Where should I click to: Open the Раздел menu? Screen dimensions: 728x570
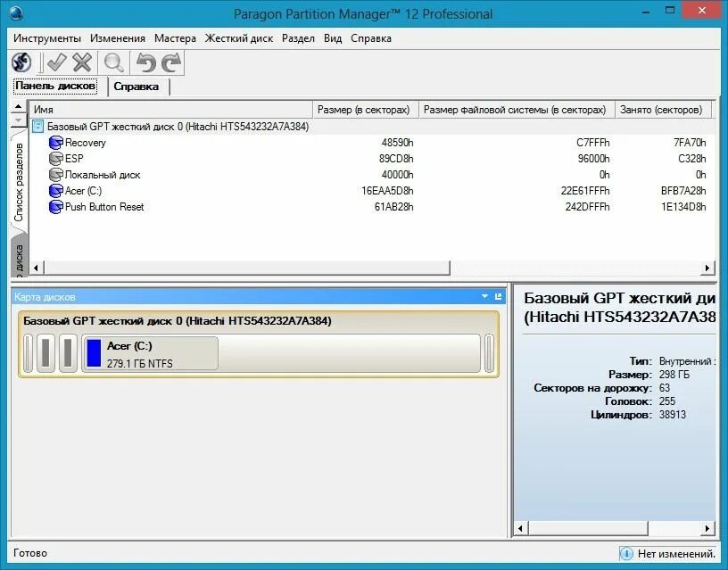(x=298, y=38)
